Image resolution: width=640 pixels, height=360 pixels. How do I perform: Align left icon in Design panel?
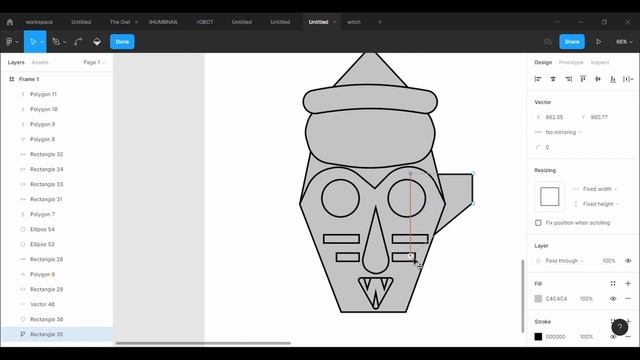(538, 79)
